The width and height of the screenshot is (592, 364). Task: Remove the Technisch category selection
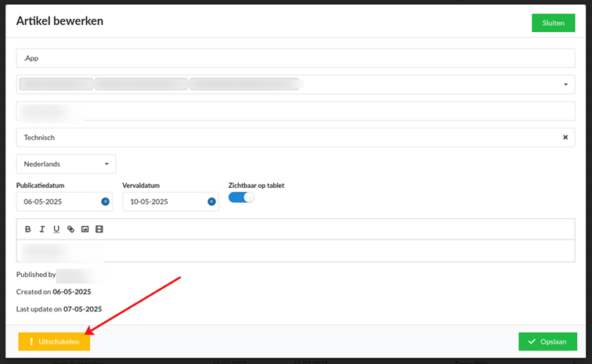click(565, 138)
